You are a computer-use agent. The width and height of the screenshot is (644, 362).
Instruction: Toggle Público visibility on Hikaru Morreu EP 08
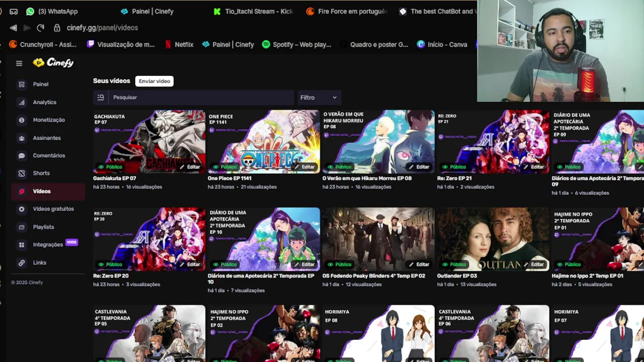coord(340,167)
